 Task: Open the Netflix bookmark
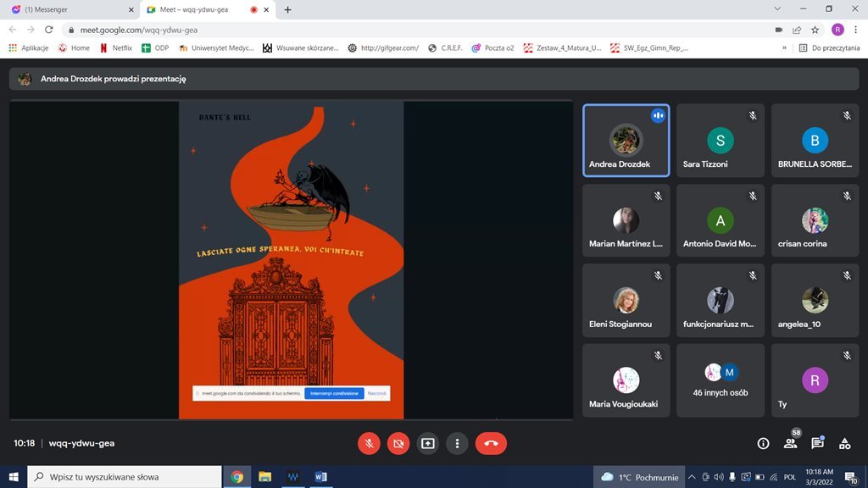pyautogui.click(x=115, y=48)
